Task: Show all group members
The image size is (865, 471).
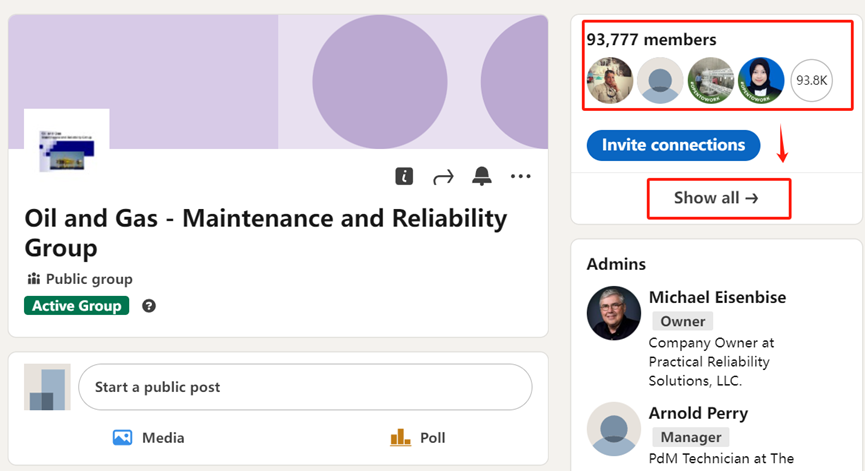Action: (716, 198)
